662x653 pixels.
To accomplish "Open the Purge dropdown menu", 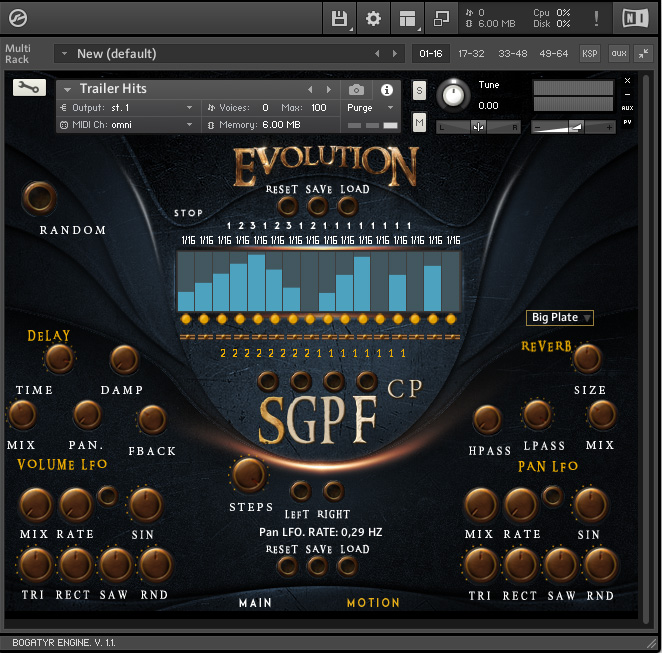I will (370, 108).
